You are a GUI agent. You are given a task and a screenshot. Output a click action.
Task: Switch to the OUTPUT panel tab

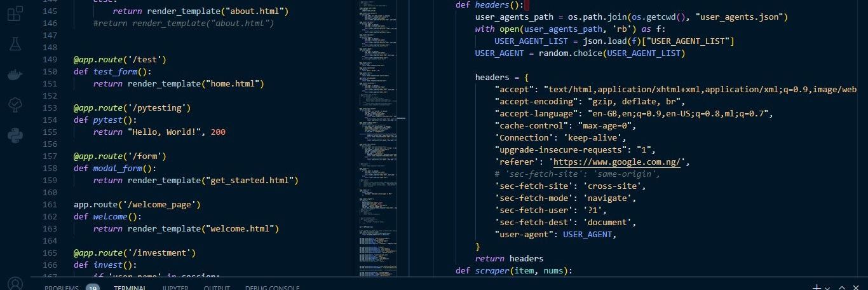217,287
